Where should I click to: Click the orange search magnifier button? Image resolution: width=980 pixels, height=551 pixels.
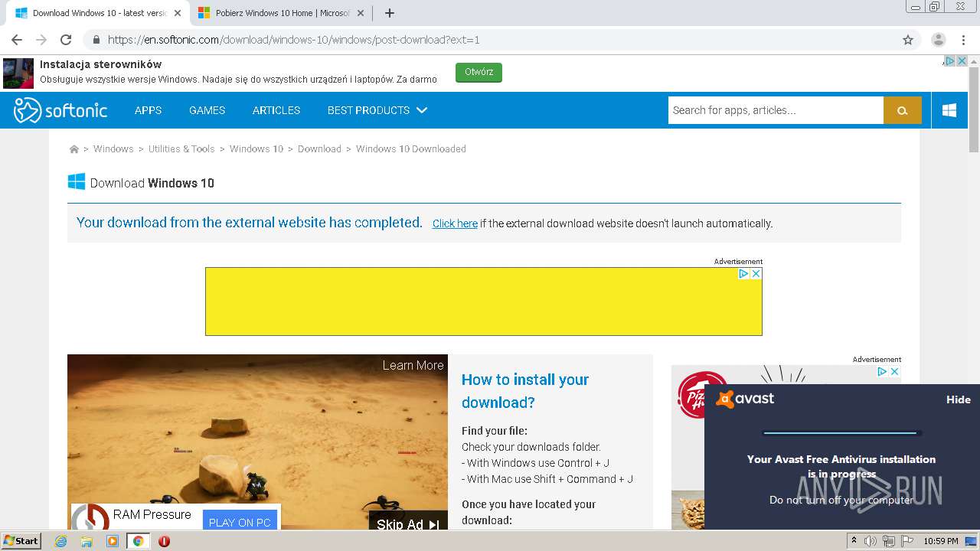[x=903, y=110]
